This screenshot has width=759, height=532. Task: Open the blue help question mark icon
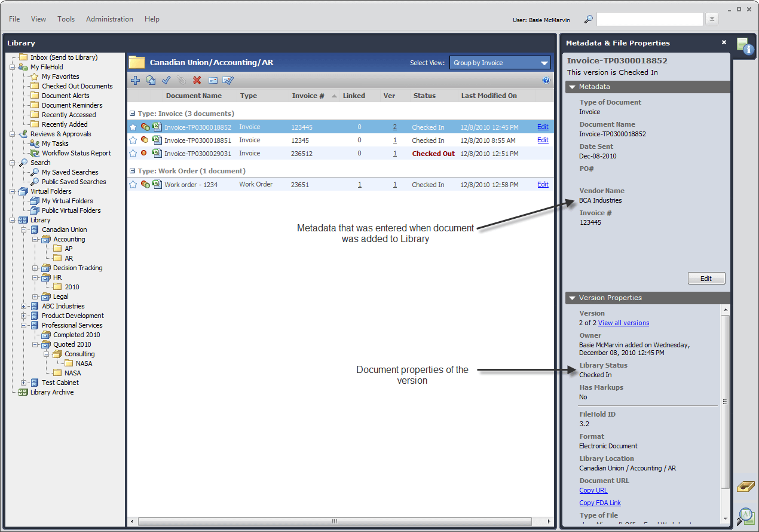coord(546,80)
